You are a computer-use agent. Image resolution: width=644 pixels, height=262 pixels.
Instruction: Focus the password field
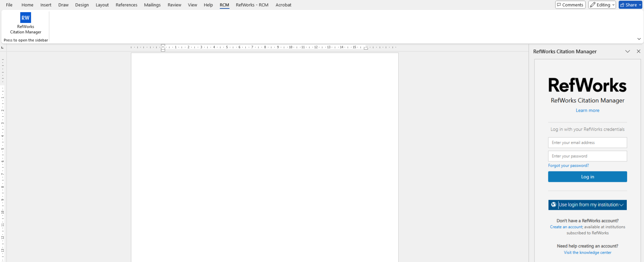pyautogui.click(x=587, y=156)
